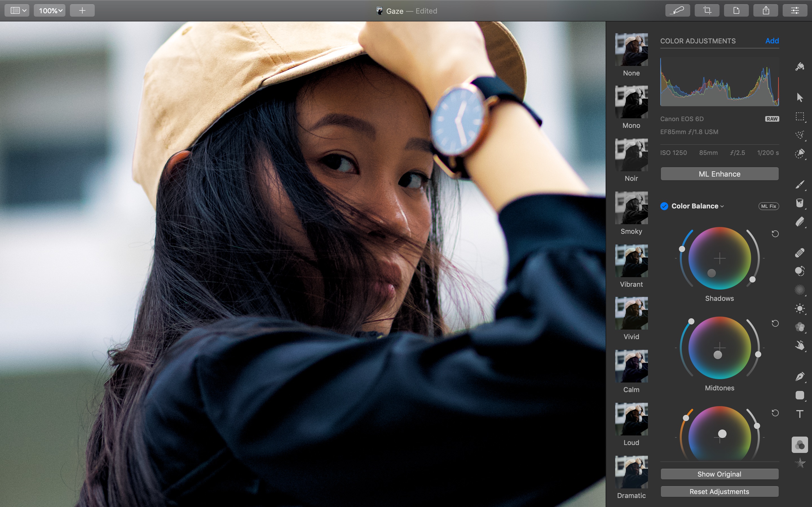Select the erase adjustments tool icon
Image resolution: width=812 pixels, height=507 pixels.
800,223
